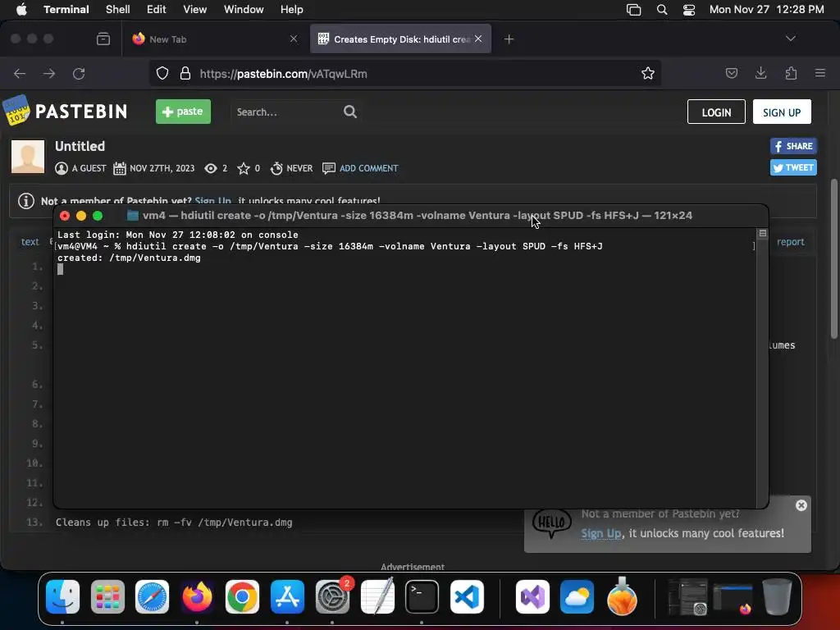This screenshot has height=630, width=840.
Task: Open Stage Manager icon in menu bar
Action: [634, 10]
